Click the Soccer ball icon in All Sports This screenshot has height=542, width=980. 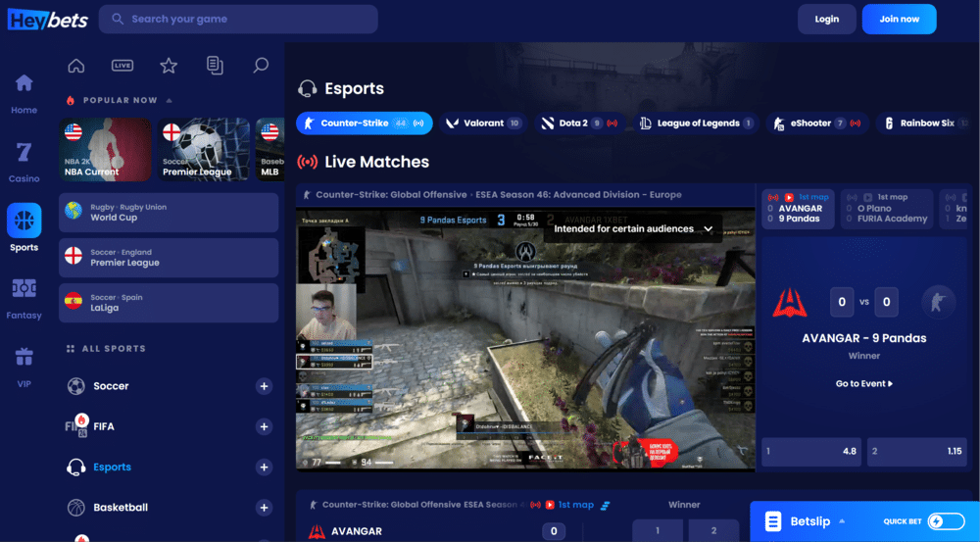click(x=76, y=386)
